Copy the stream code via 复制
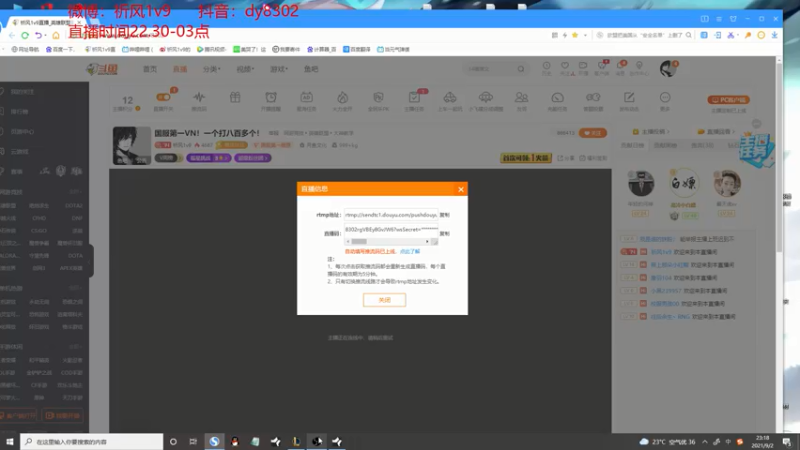This screenshot has height=450, width=800. [x=445, y=234]
